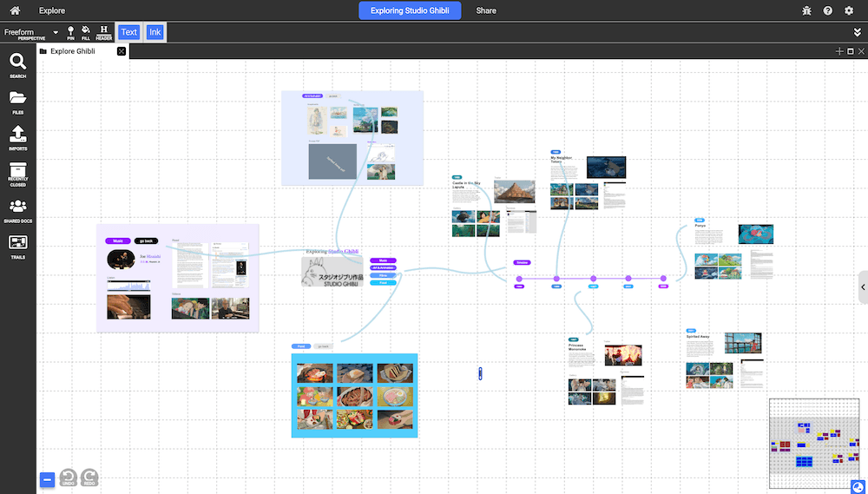Select the Exploring Studio Ghibli tab
Viewport: 868px width, 494px height.
point(410,10)
